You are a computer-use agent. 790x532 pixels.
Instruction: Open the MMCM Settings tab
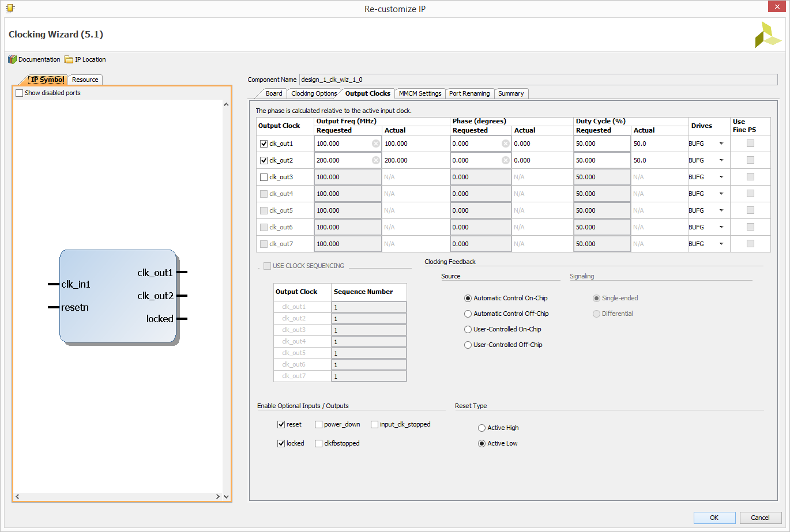(420, 93)
